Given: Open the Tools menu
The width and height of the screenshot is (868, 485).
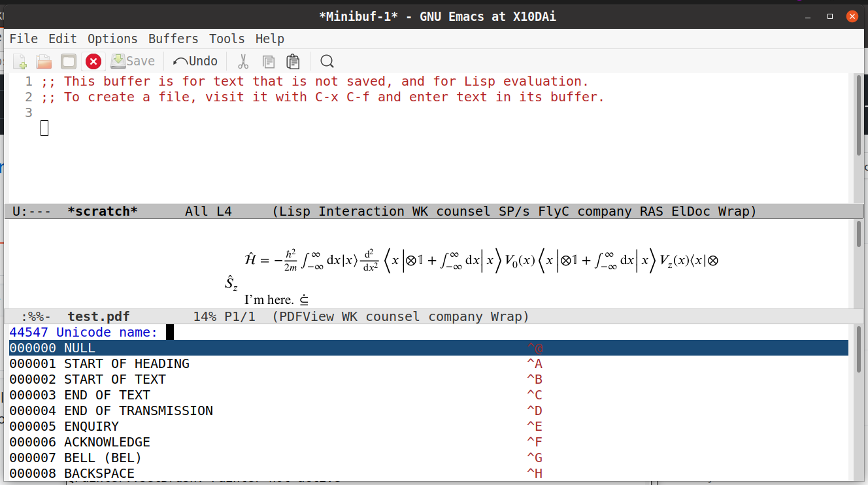Looking at the screenshot, I should (227, 39).
